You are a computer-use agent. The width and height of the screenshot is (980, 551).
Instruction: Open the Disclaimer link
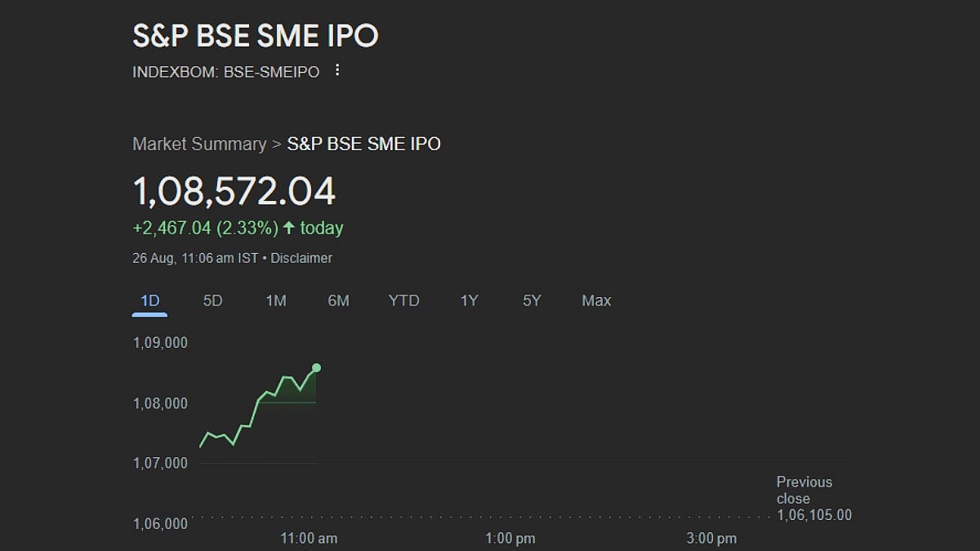coord(301,258)
